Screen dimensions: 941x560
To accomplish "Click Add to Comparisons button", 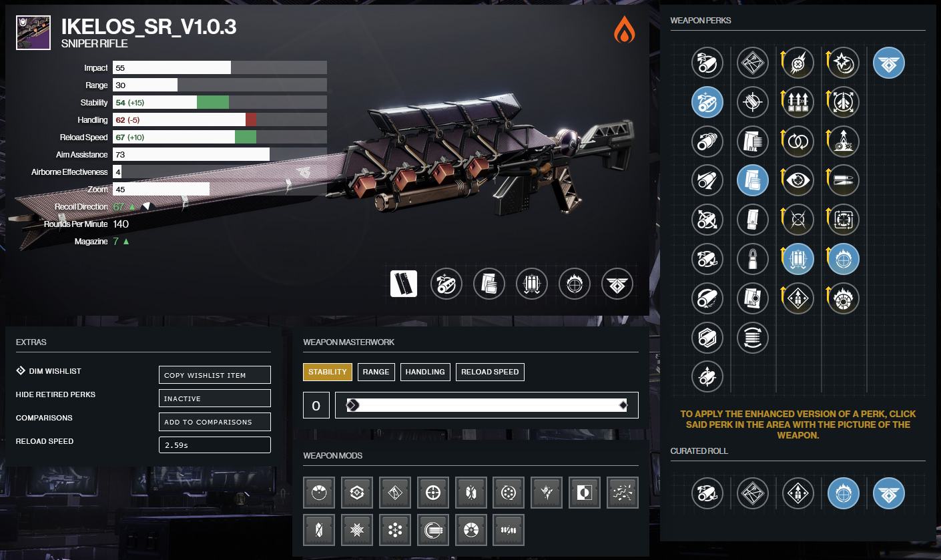I will (x=214, y=422).
